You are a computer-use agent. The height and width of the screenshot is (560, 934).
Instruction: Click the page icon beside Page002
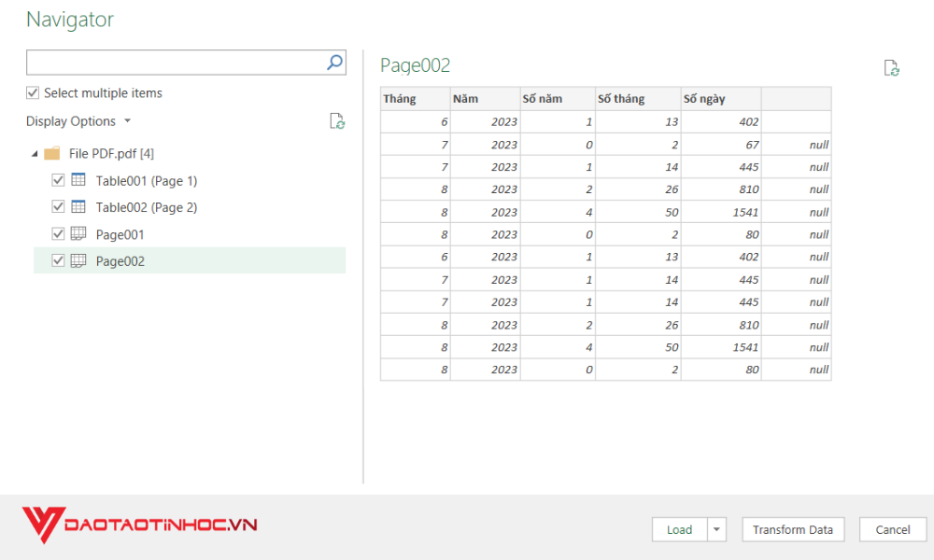[77, 260]
